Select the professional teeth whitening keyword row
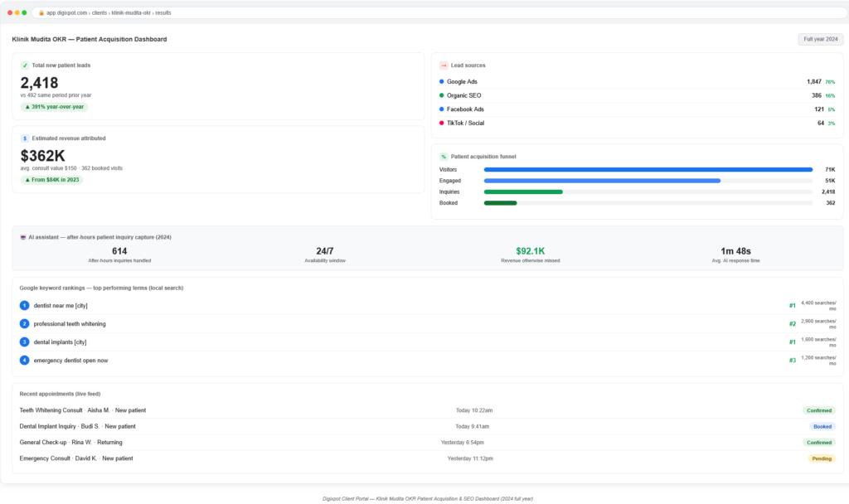This screenshot has width=849, height=504. [428, 324]
